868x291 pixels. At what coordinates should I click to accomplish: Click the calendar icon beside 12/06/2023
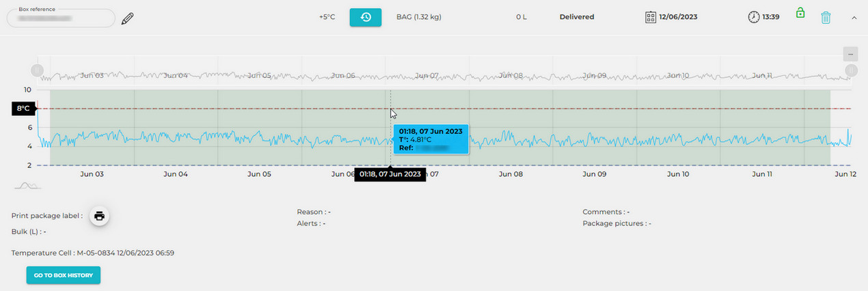click(x=651, y=17)
